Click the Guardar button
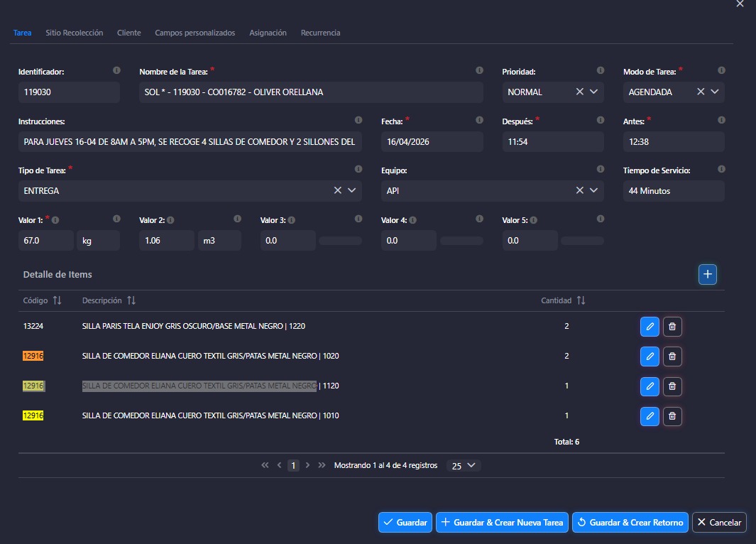This screenshot has width=756, height=544. tap(405, 522)
